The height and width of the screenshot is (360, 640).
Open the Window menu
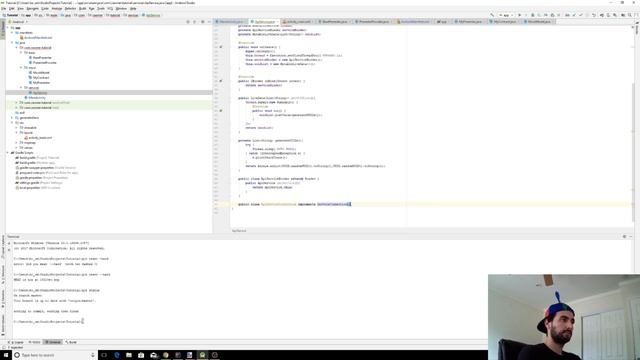[x=121, y=9]
